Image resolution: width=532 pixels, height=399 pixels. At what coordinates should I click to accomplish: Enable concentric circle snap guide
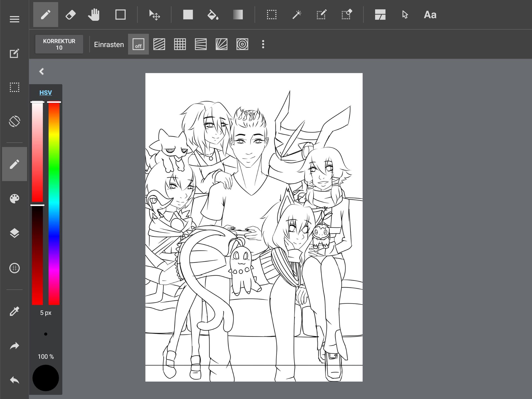pos(242,44)
